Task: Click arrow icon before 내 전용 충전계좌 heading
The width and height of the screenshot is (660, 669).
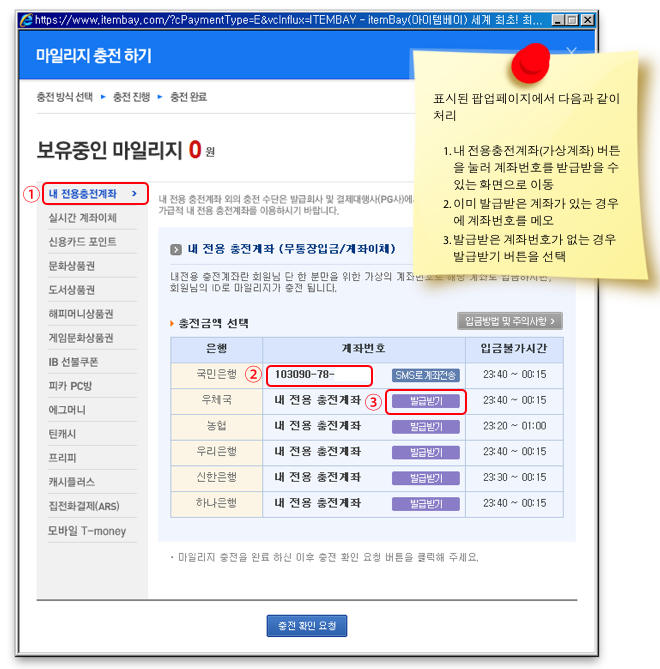Action: coord(176,250)
